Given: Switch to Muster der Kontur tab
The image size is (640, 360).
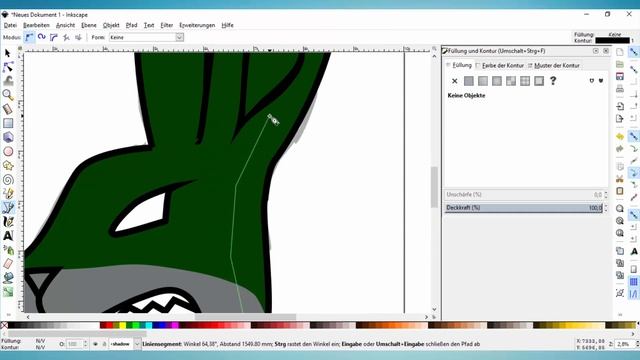Looking at the screenshot, I should click(554, 65).
